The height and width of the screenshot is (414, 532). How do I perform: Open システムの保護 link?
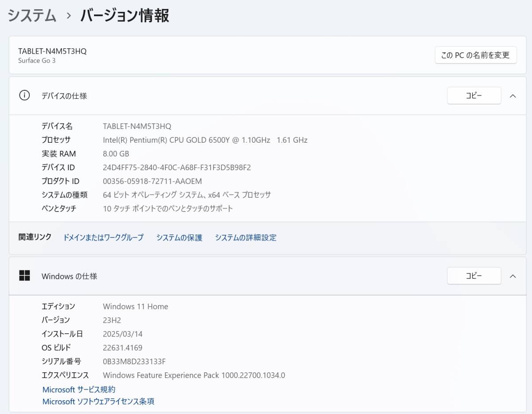pyautogui.click(x=179, y=238)
